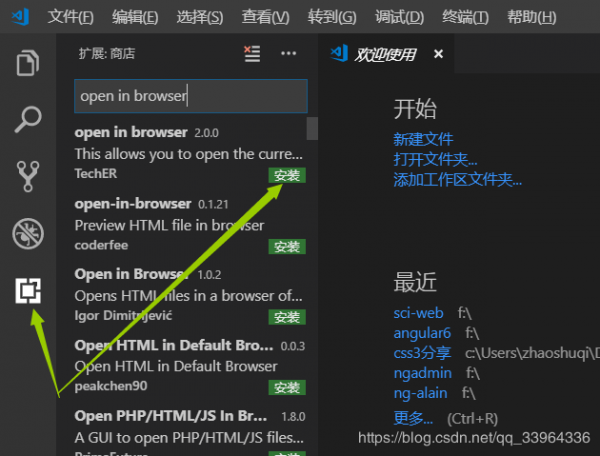Click the extensions search input field

coord(190,97)
